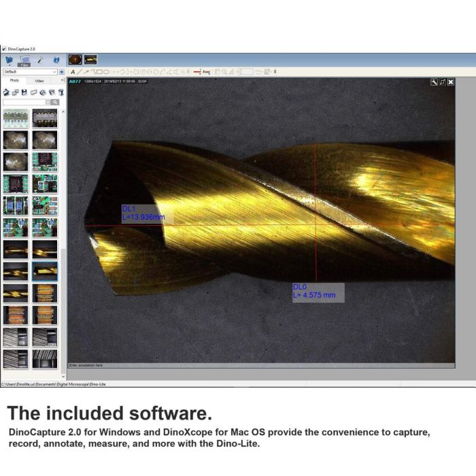The width and height of the screenshot is (476, 476).
Task: Toggle full screen view of image window
Action: tap(443, 82)
